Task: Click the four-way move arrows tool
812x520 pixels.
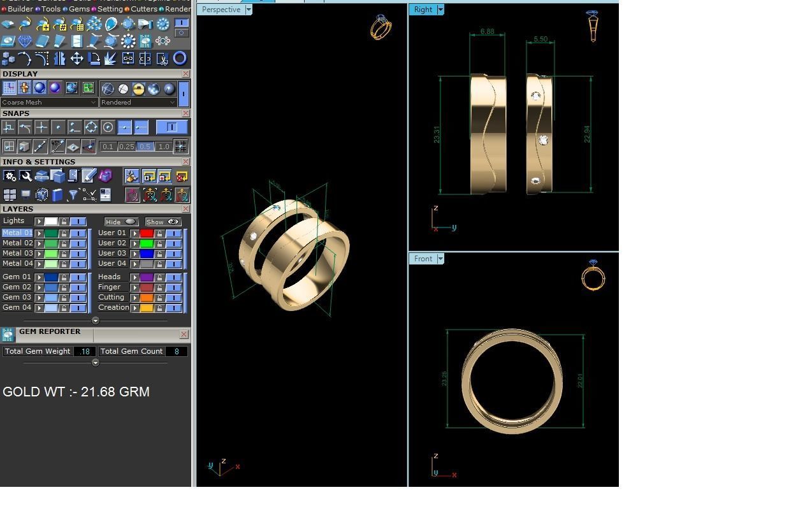Action: (x=76, y=59)
